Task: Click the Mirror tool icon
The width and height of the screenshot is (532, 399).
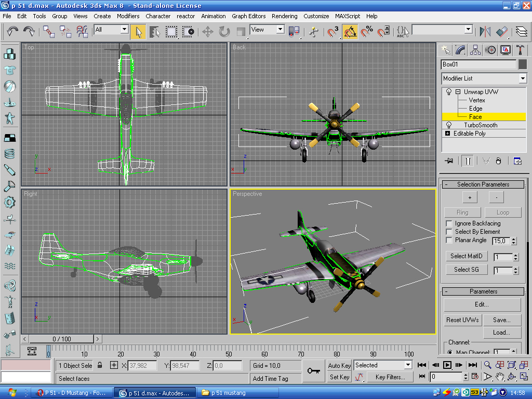Action: [x=485, y=32]
